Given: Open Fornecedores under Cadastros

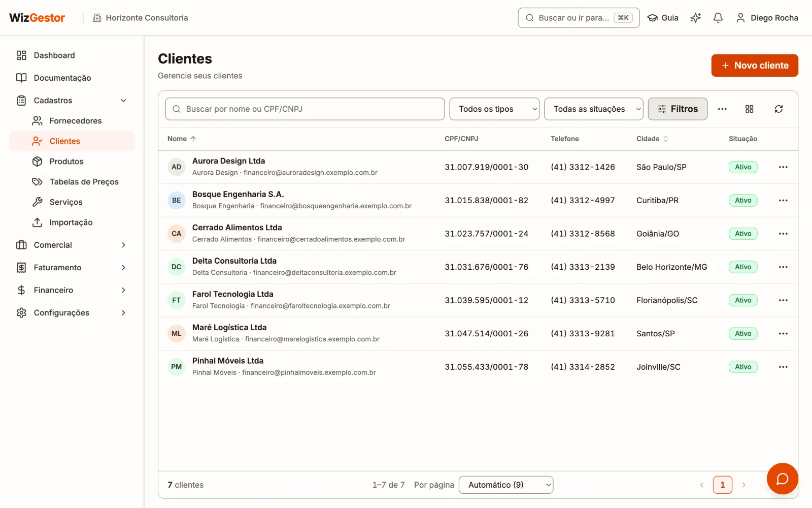Looking at the screenshot, I should pyautogui.click(x=72, y=121).
